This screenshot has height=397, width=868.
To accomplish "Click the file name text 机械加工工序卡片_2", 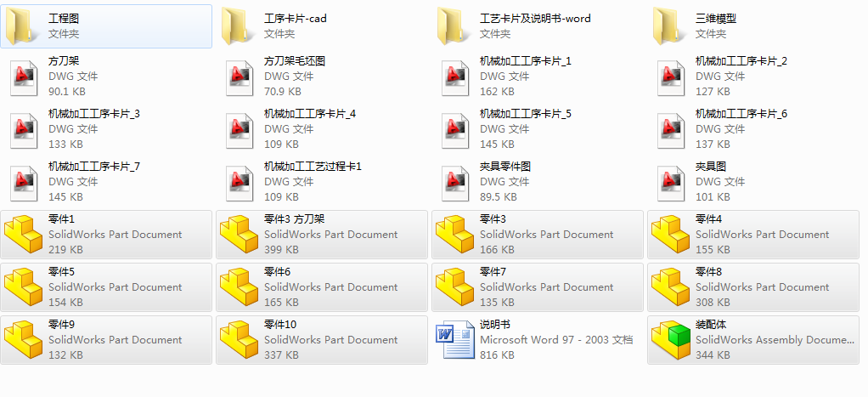I will coord(741,61).
